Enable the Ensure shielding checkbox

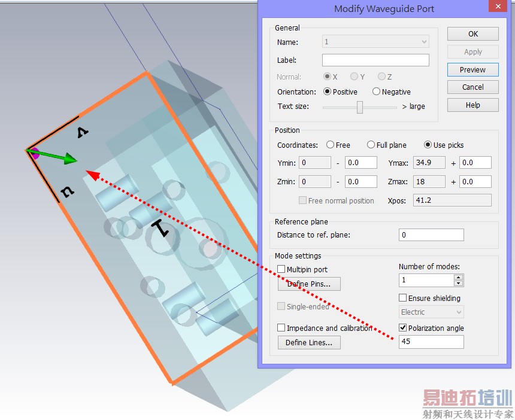pyautogui.click(x=402, y=297)
